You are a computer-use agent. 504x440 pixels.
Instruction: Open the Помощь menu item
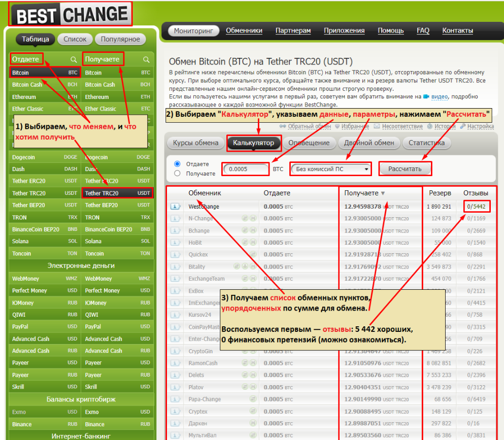(x=390, y=30)
